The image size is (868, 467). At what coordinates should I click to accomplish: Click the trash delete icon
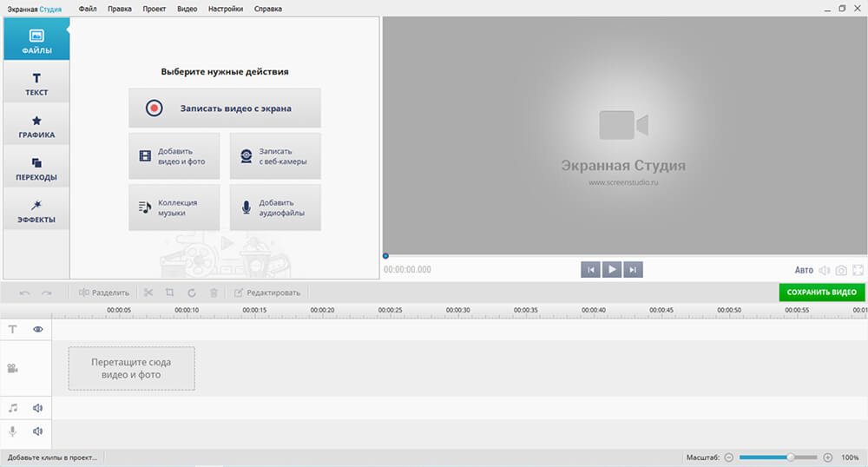(214, 293)
